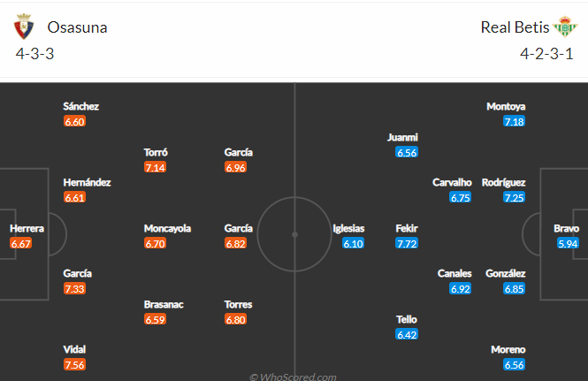Image resolution: width=588 pixels, height=381 pixels.
Task: Click Iglesias's 6.10 rating badge
Action: (x=354, y=243)
